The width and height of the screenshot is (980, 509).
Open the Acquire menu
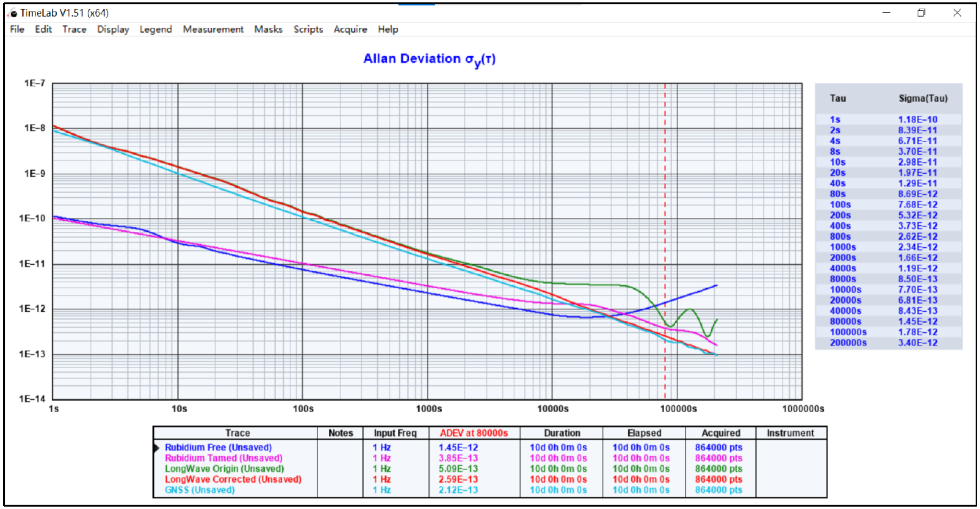[x=350, y=29]
